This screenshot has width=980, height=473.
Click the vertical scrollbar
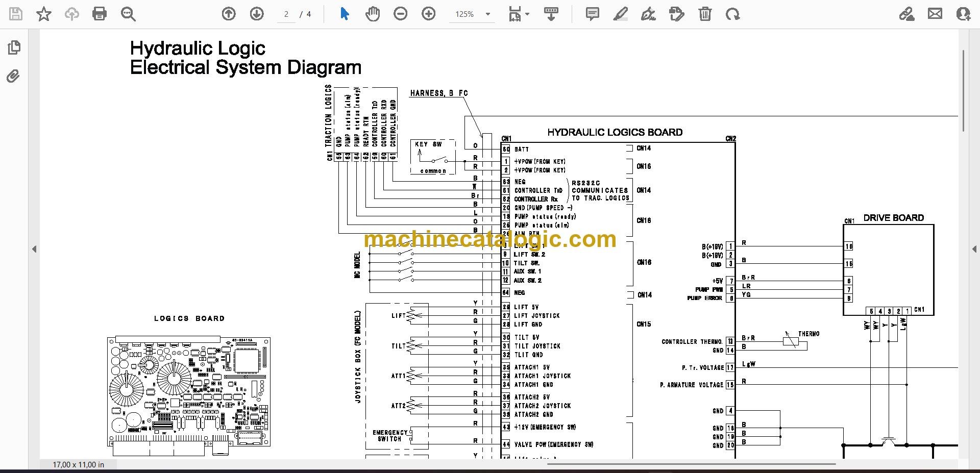[964, 90]
